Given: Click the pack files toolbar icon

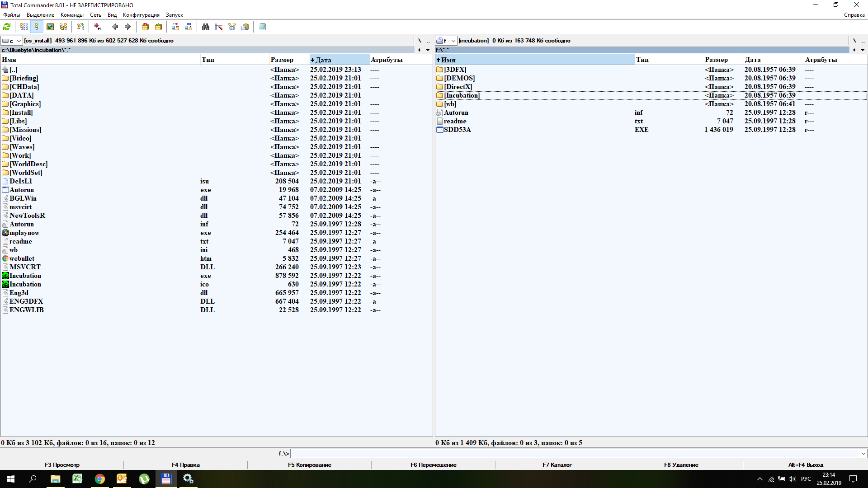Looking at the screenshot, I should pyautogui.click(x=145, y=27).
